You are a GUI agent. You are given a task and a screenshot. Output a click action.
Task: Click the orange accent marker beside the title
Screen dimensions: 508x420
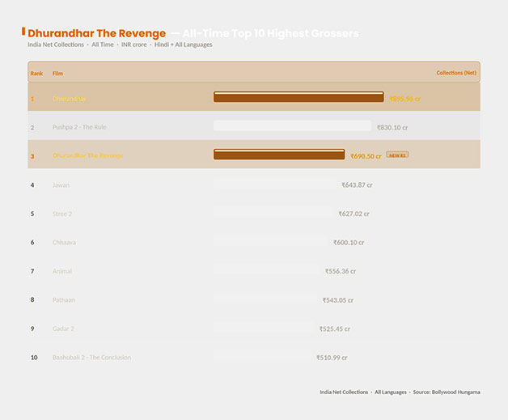(x=23, y=32)
